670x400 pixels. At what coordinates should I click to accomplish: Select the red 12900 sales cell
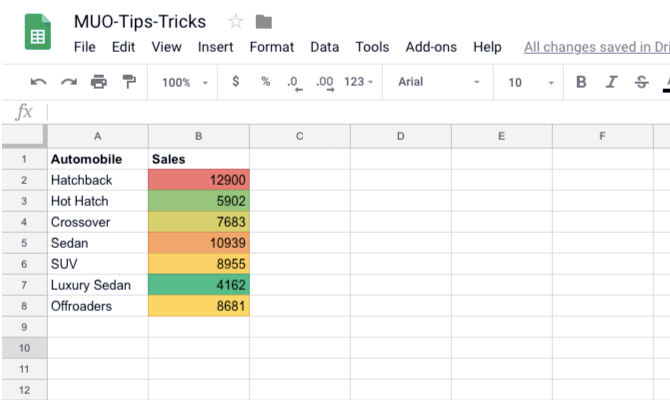199,180
